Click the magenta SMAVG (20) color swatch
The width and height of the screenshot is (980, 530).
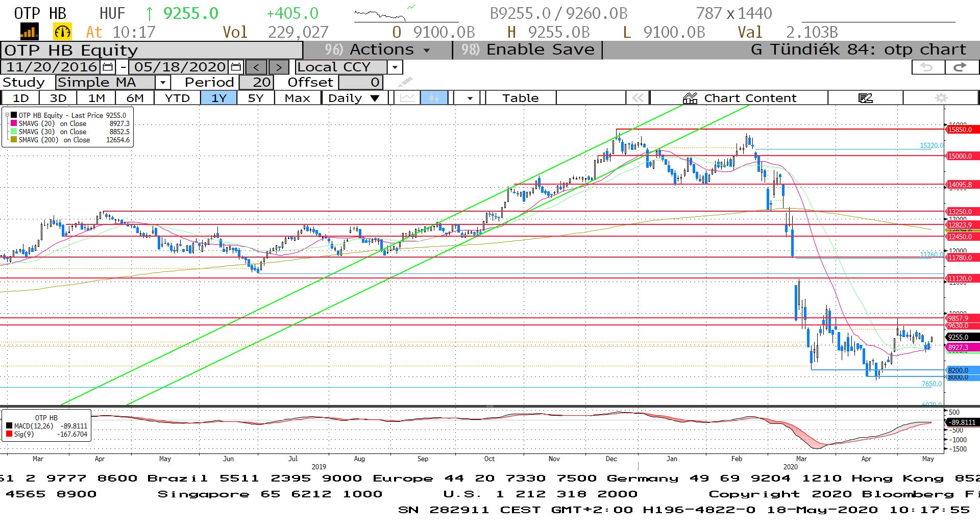pos(14,123)
